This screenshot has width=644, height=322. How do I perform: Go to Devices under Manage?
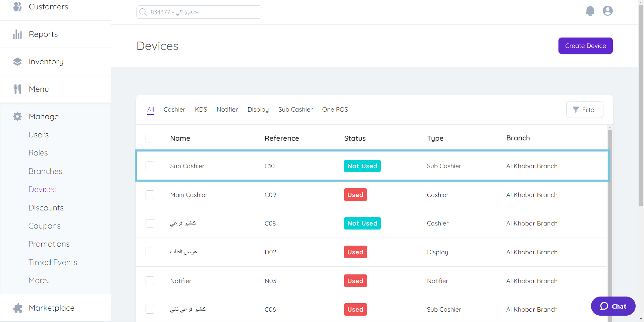42,189
